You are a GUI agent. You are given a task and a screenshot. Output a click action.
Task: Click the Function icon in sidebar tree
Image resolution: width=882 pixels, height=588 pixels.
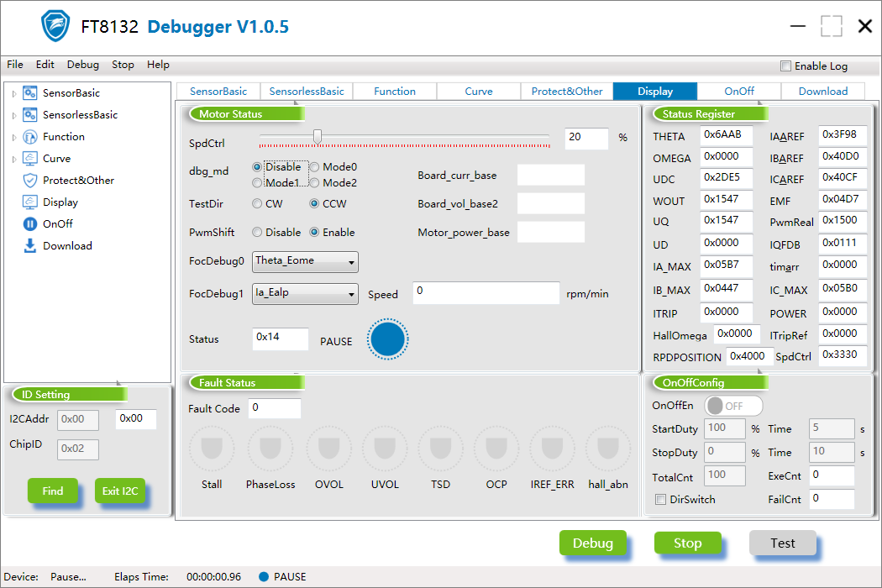(x=29, y=137)
